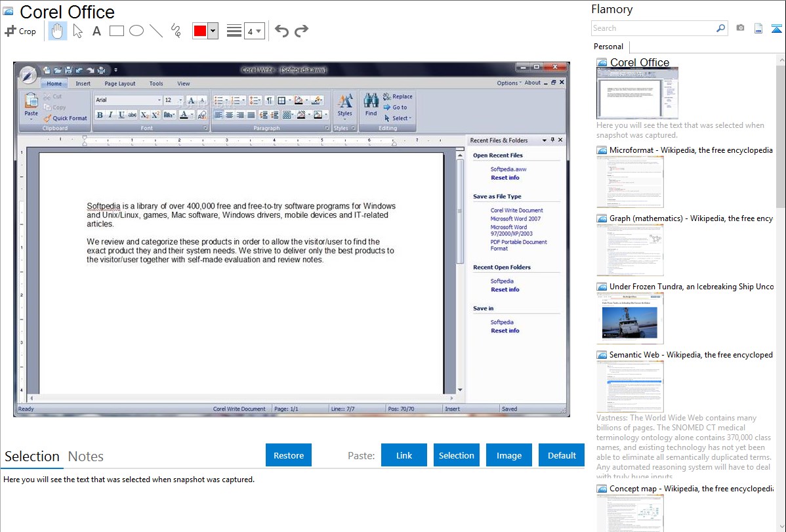Click the blue triangle icon beside search
This screenshot has width=786, height=532.
(776, 28)
